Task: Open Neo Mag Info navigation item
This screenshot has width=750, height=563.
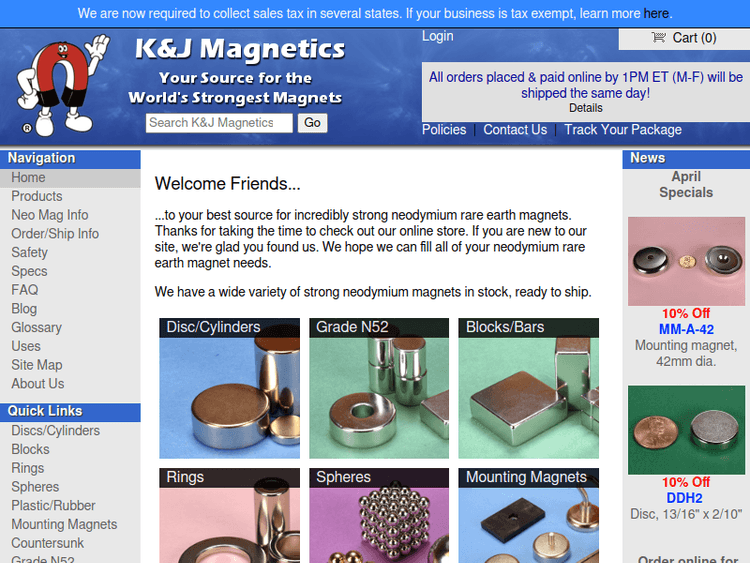Action: (x=70, y=215)
